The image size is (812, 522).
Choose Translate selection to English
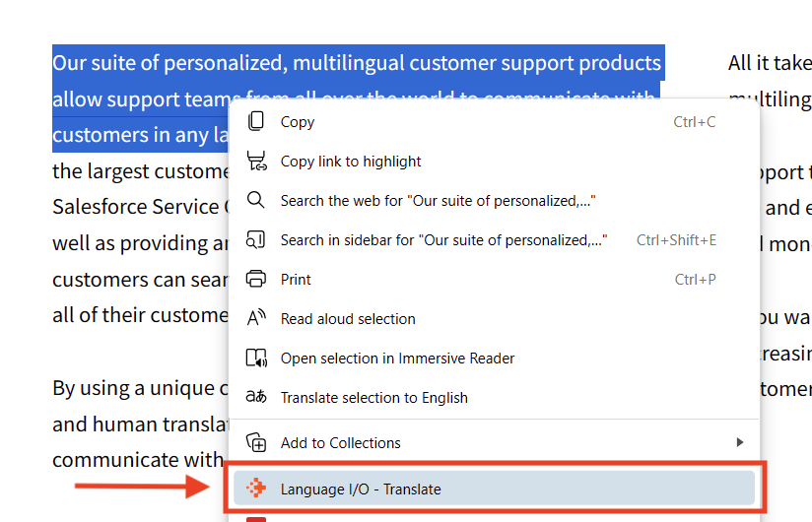pyautogui.click(x=494, y=397)
